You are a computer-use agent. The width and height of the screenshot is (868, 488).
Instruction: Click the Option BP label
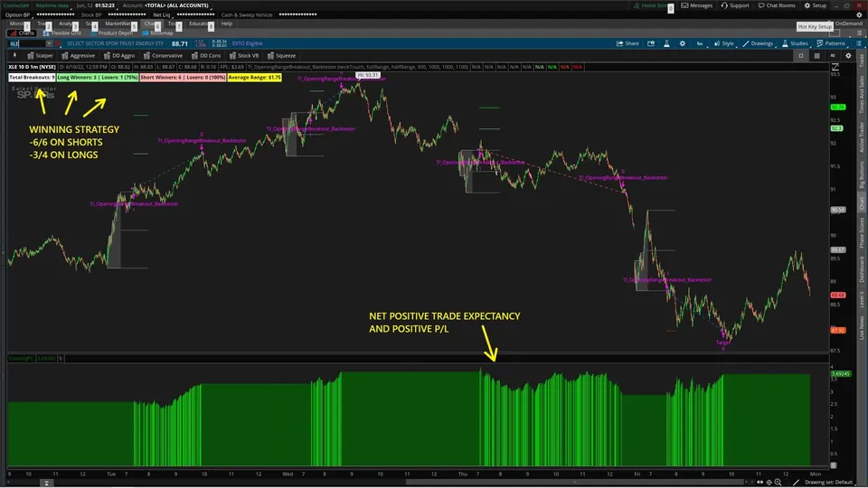coord(17,15)
